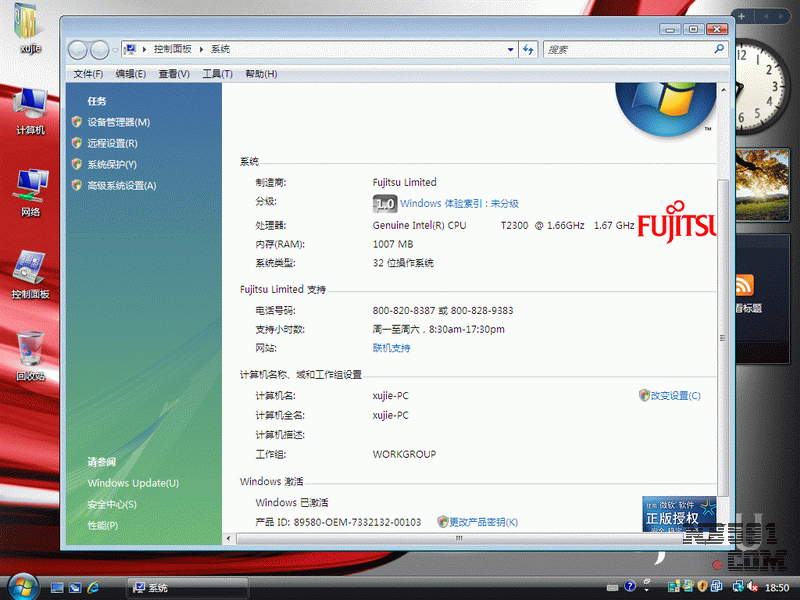Click the 搜索 search input field
The image size is (800, 600).
click(627, 49)
